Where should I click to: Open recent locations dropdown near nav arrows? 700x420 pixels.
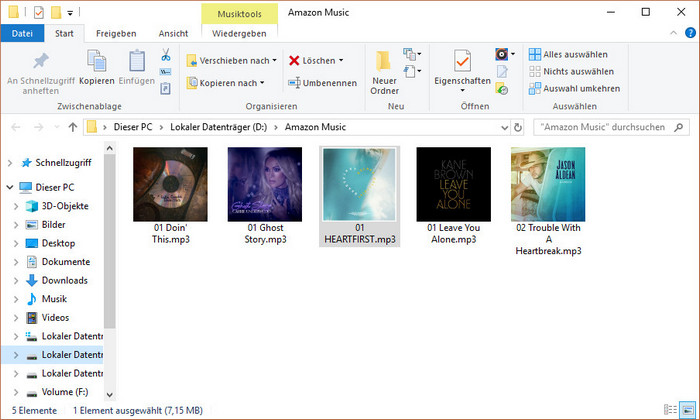(57, 127)
